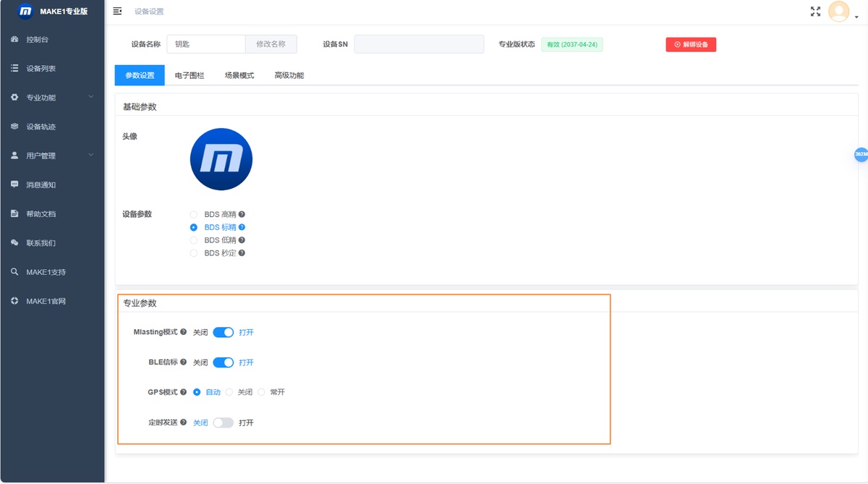Expand the 用户管理 sidebar menu
This screenshot has height=484, width=868.
(52, 156)
